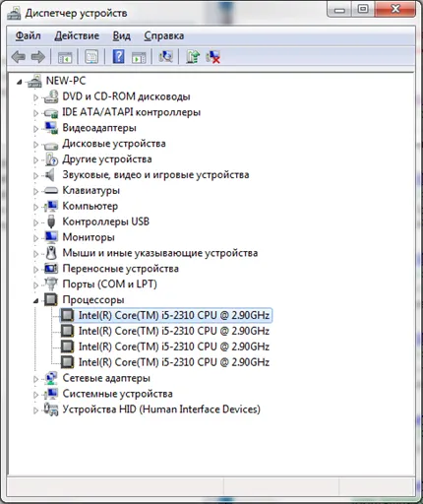Select the Другие устройства category

tap(107, 159)
